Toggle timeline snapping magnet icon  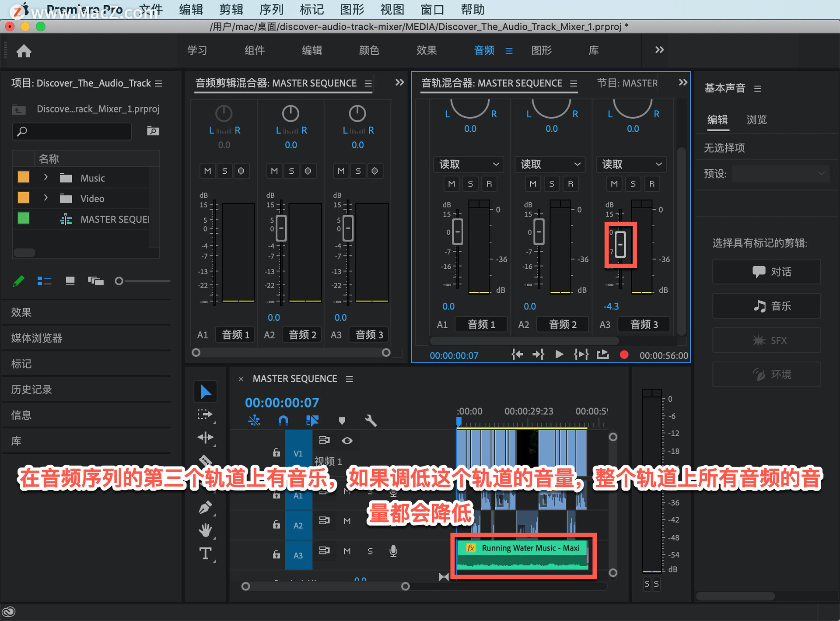(283, 421)
